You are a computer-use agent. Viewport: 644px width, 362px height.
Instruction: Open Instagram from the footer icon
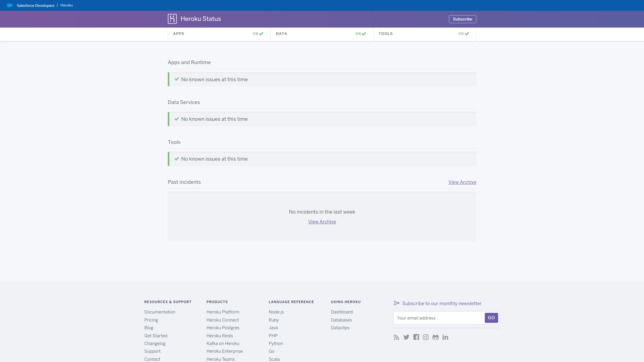pos(426,337)
